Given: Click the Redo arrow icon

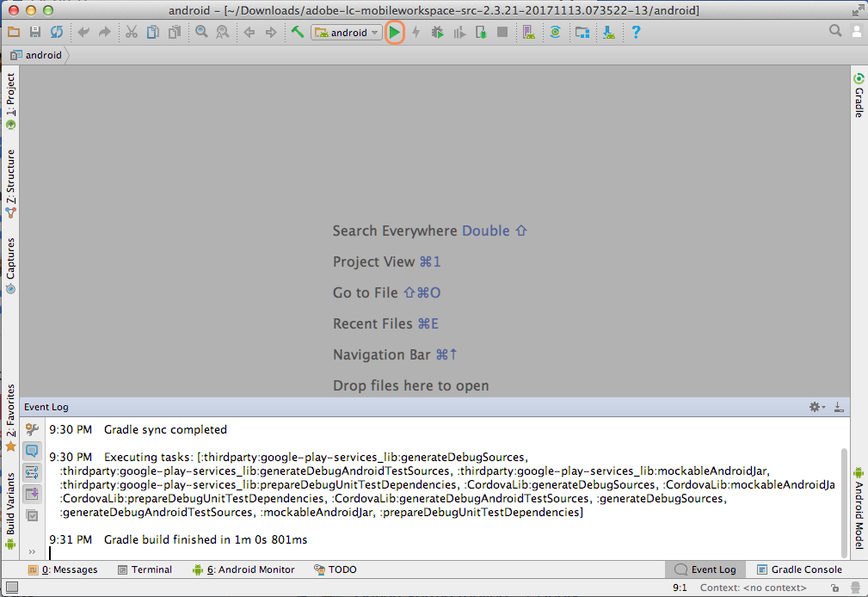Looking at the screenshot, I should [105, 32].
